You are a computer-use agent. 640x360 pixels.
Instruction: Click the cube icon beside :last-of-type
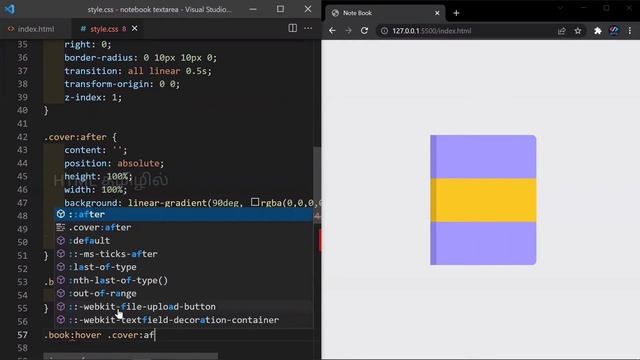click(x=61, y=267)
